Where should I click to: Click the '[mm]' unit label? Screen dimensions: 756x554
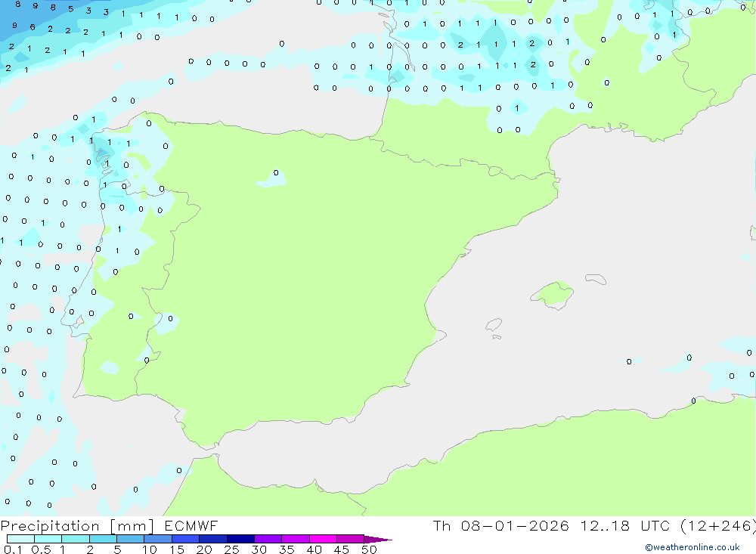(132, 526)
